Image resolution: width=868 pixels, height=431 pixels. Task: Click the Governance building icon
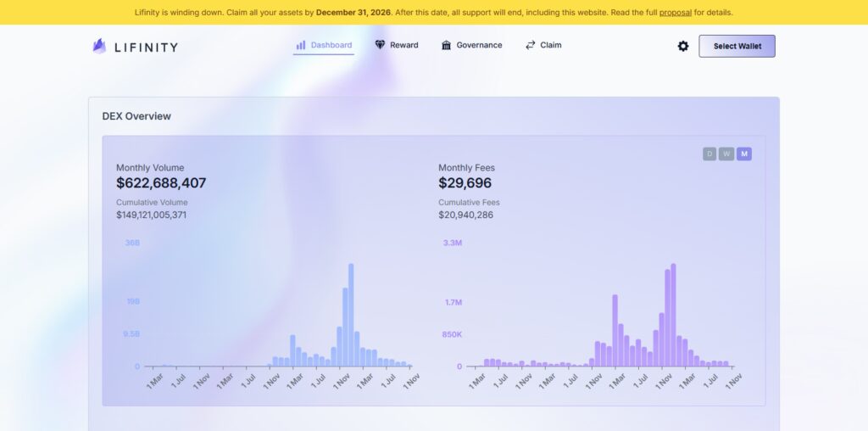[446, 45]
